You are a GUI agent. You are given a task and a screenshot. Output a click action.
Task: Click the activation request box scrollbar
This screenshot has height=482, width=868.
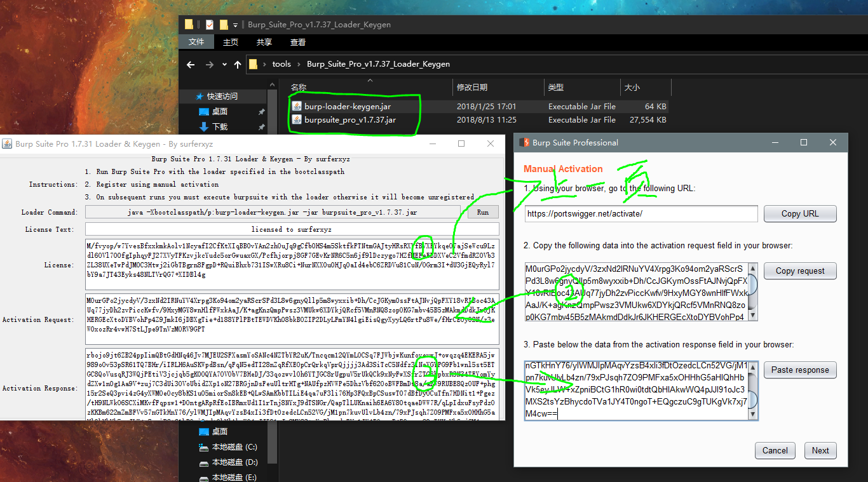753,291
